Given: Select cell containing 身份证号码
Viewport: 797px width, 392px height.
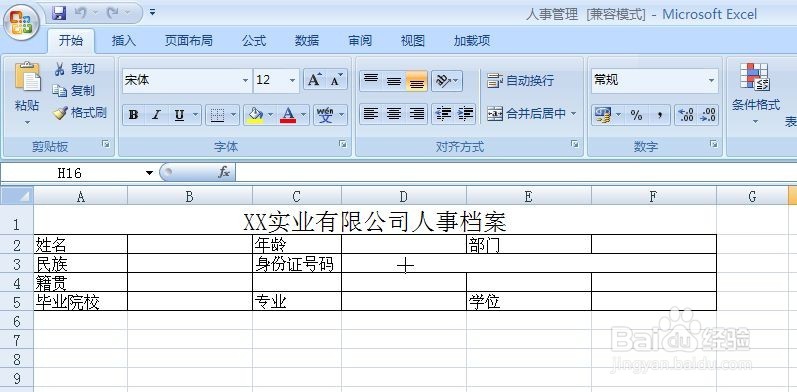Looking at the screenshot, I should pos(297,263).
